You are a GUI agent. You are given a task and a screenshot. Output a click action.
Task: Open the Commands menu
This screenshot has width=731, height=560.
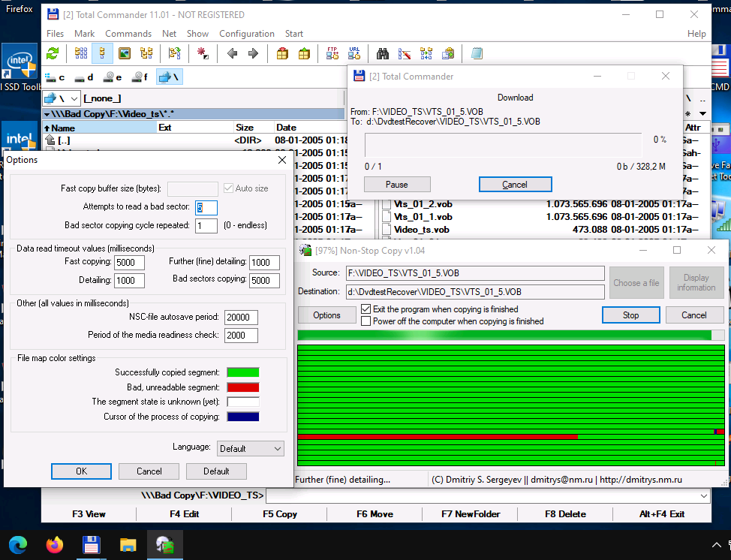coord(128,34)
